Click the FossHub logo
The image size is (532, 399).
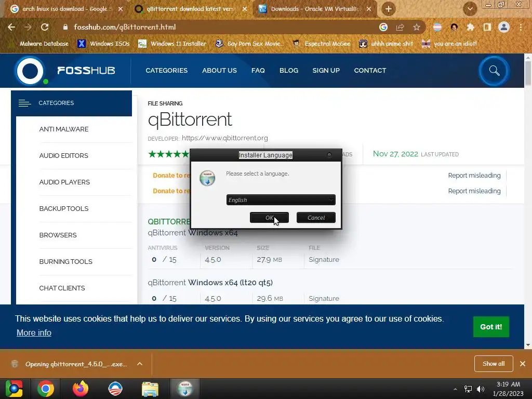point(65,71)
